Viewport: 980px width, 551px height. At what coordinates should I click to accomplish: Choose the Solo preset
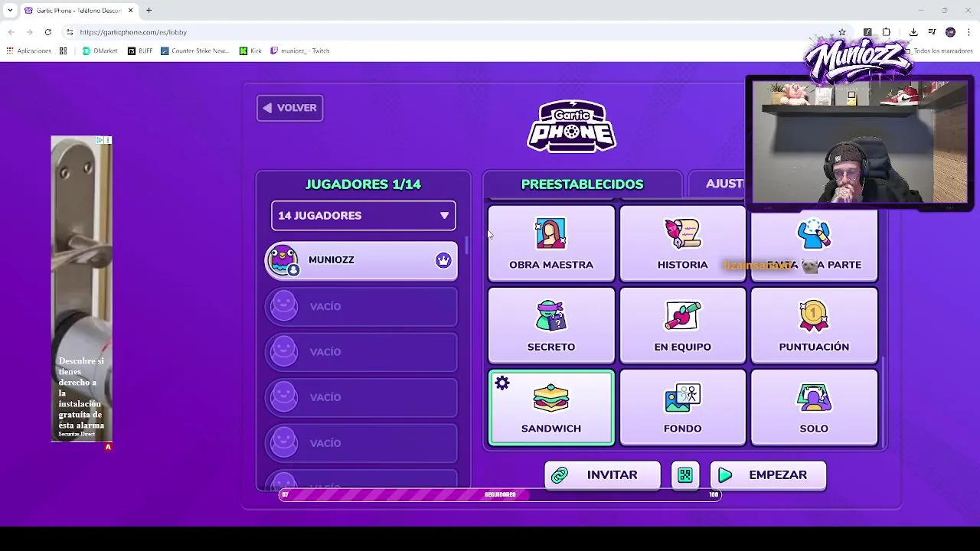(814, 407)
